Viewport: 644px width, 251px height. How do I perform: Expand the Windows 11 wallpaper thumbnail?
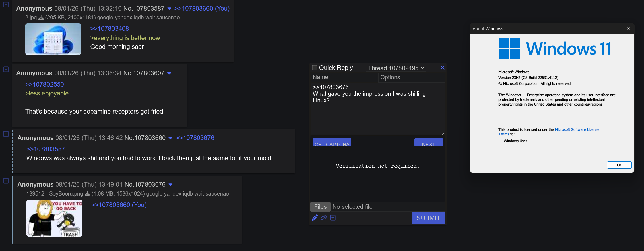coord(53,39)
